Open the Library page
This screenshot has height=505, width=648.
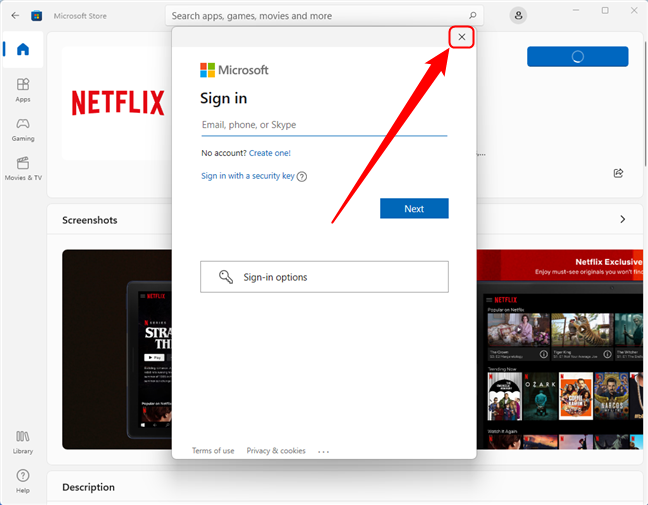coord(22,442)
